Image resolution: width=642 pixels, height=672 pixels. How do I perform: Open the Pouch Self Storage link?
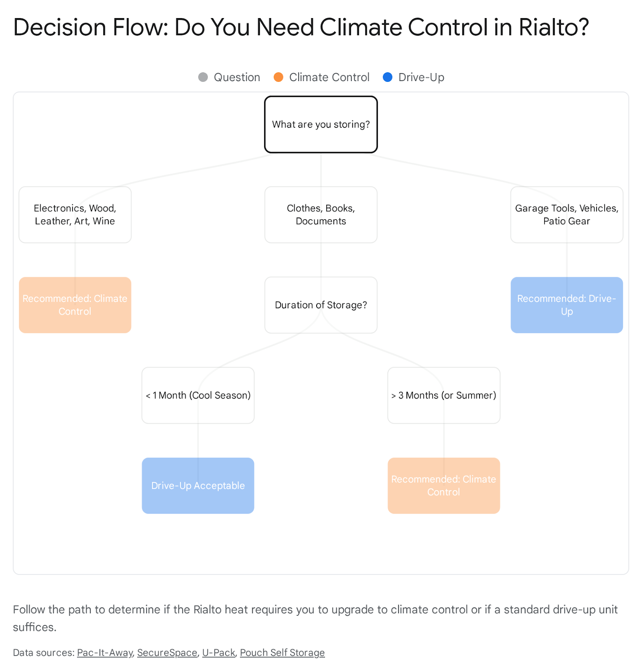282,653
